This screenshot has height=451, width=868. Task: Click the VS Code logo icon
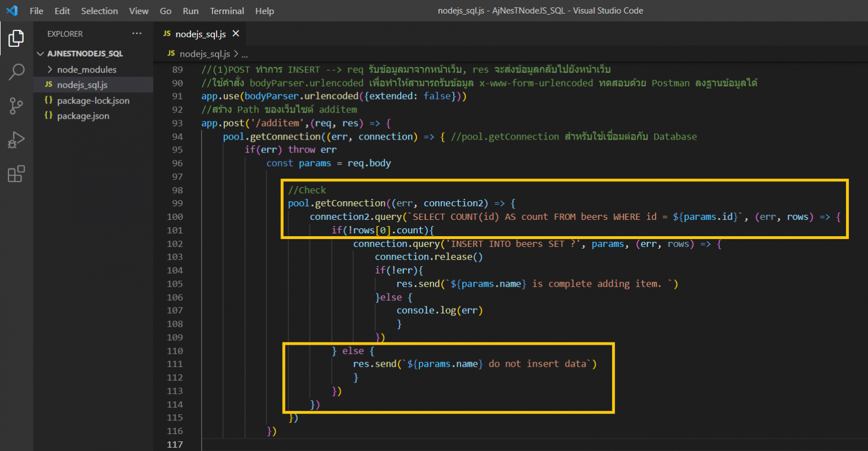[x=12, y=11]
